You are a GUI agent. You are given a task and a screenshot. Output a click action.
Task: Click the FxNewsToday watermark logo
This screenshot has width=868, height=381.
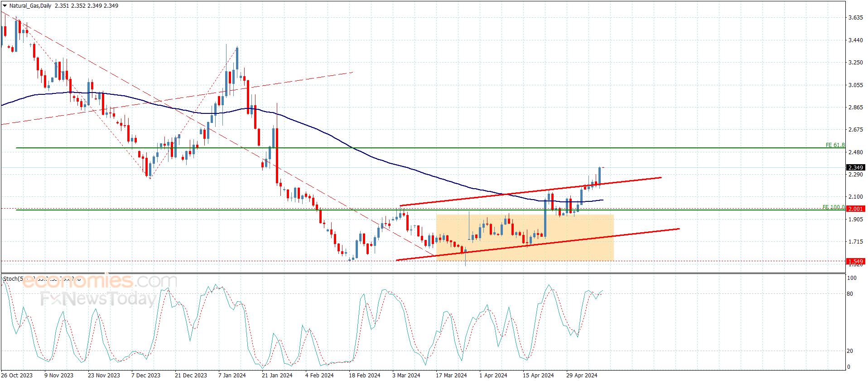98,299
